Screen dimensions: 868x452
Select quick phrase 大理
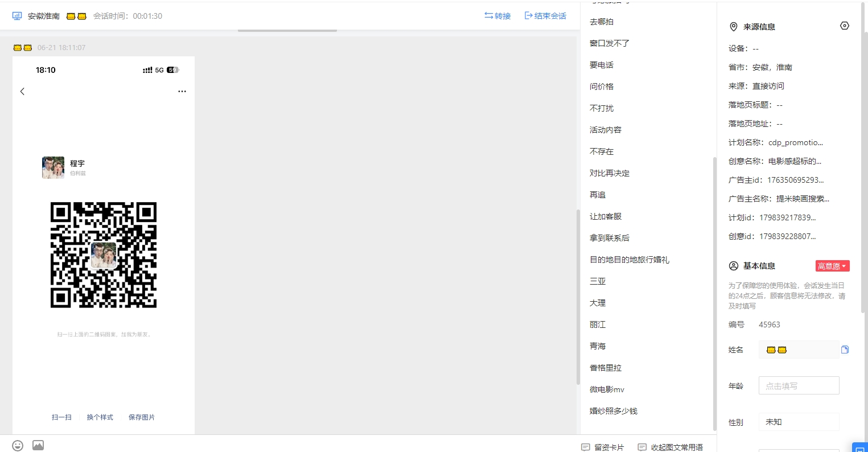point(598,303)
